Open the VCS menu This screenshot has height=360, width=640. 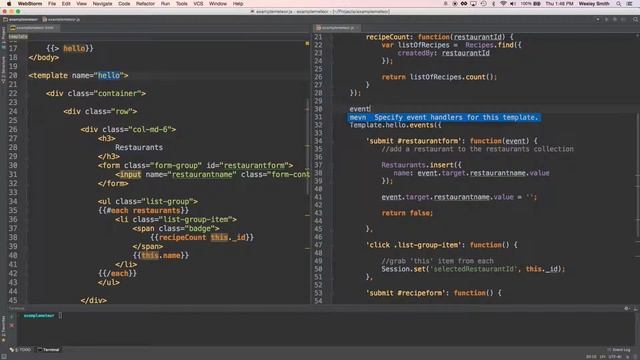[198, 4]
